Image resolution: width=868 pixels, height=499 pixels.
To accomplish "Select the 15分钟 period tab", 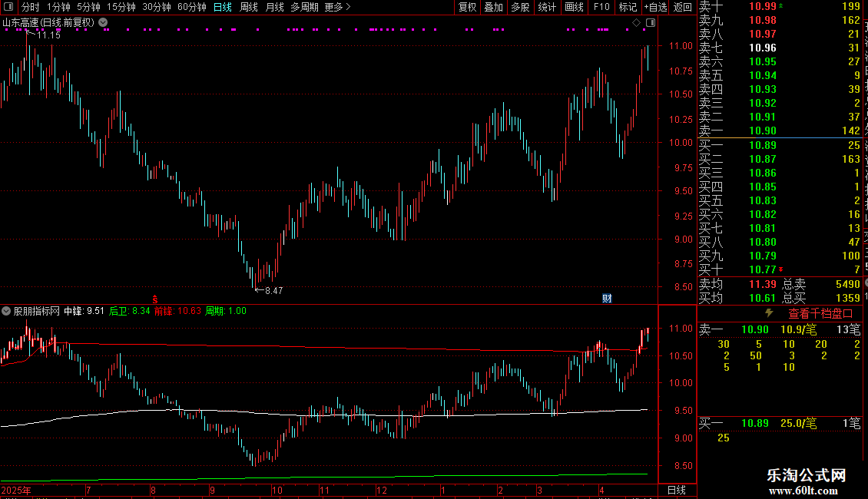I will [121, 7].
